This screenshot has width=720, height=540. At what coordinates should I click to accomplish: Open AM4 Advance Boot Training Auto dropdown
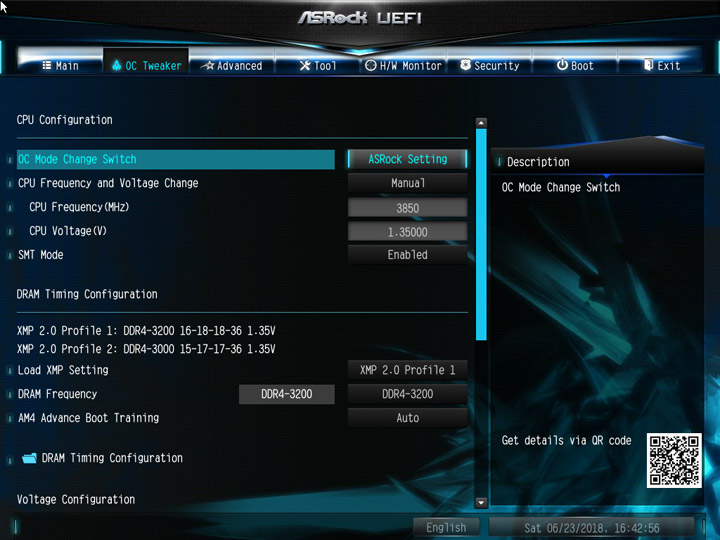tap(407, 418)
